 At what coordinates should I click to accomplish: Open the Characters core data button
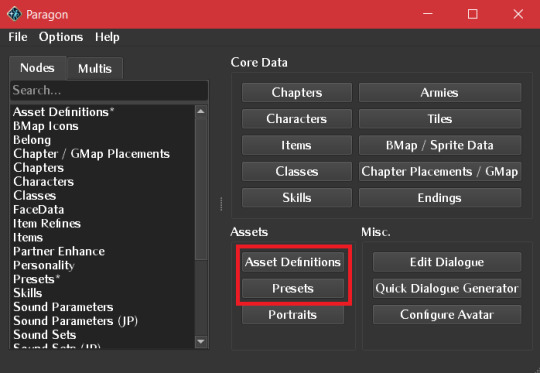click(297, 119)
